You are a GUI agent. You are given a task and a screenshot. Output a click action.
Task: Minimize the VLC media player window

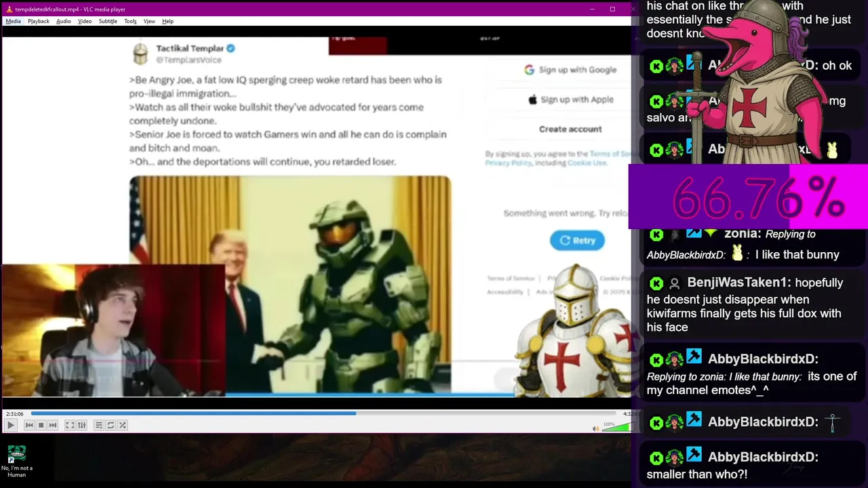(x=592, y=9)
